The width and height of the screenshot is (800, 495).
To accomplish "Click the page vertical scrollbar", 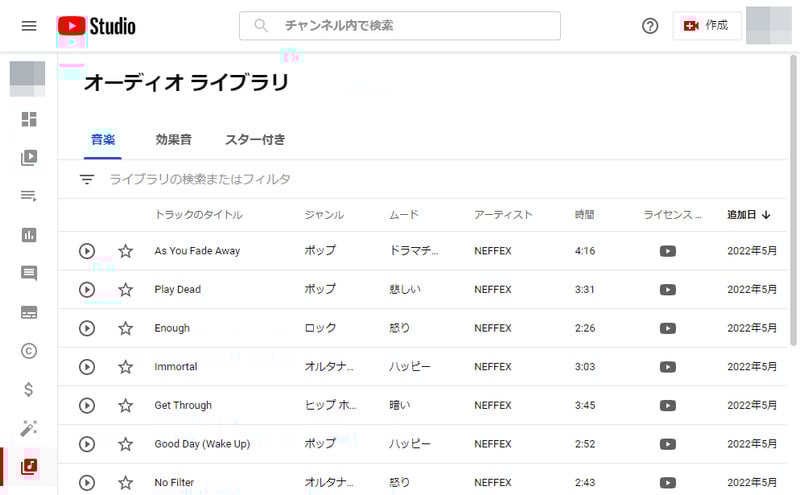I will pyautogui.click(x=793, y=201).
